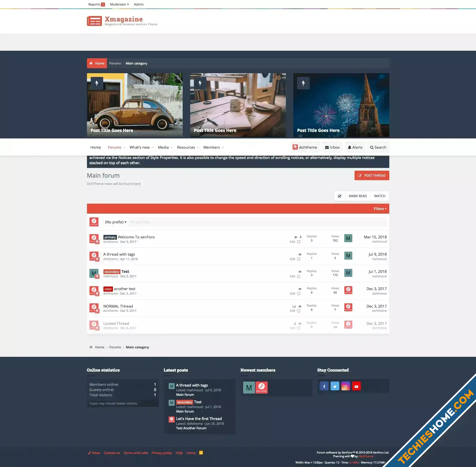Open the Instagram social icon

click(346, 386)
